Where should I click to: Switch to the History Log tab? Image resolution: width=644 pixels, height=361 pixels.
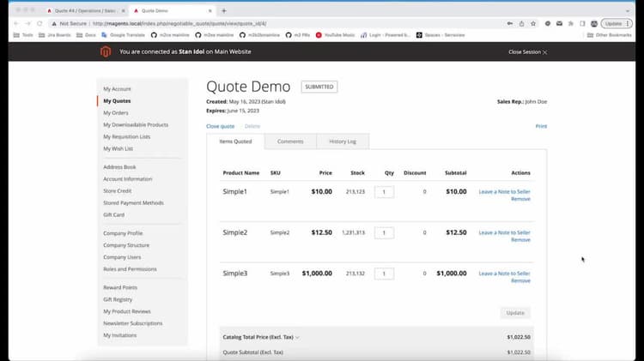pos(343,141)
